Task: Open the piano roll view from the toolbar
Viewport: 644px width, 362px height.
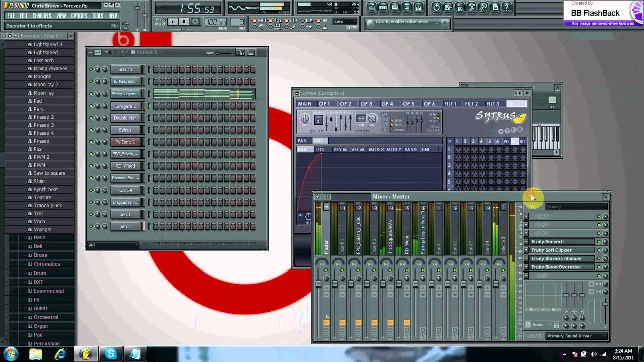Action: pos(395,7)
